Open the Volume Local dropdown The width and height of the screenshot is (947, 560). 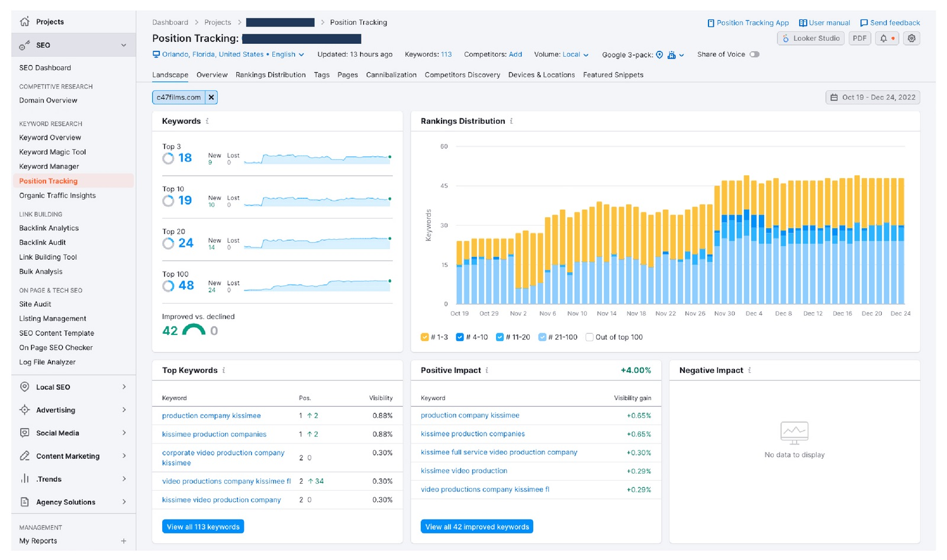click(575, 54)
